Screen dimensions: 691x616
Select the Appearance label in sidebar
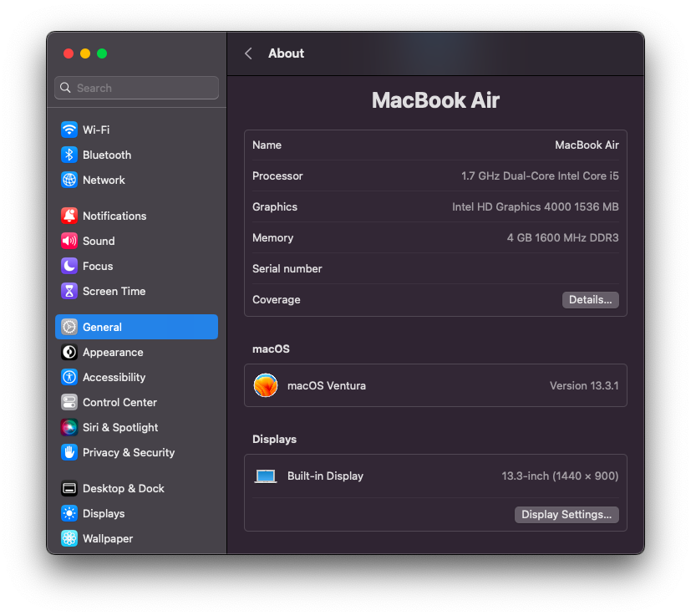(x=113, y=352)
